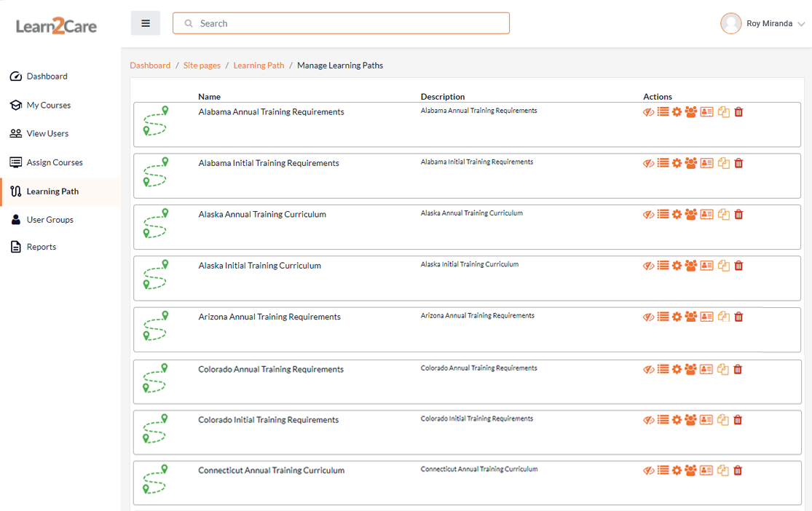Duplicate the Alabama Initial Training Requirements path
The height and width of the screenshot is (511, 812).
tap(723, 163)
